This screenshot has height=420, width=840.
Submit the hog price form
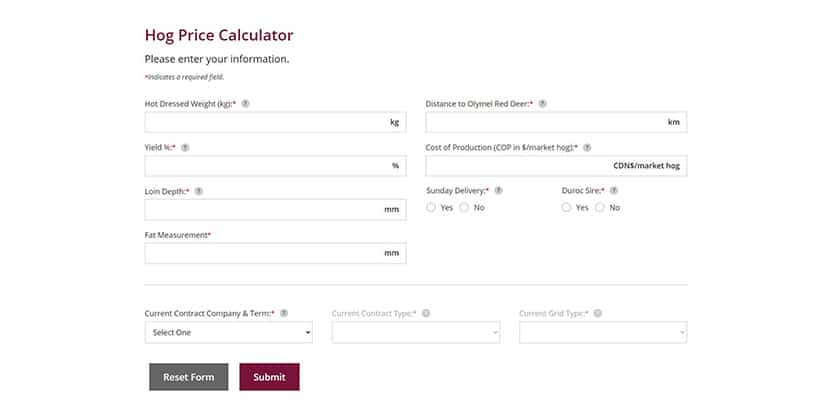tap(269, 377)
